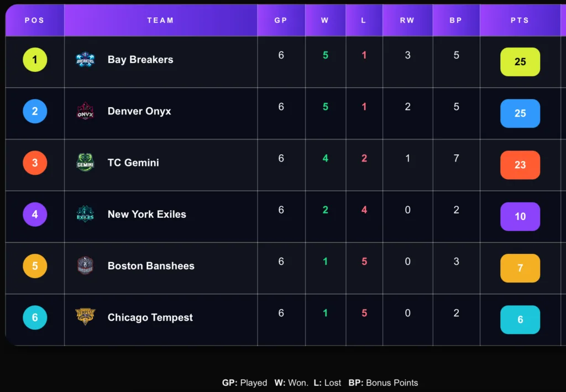Viewport: 566px width, 392px height.
Task: Click the Boston Banshees team logo
Action: click(85, 266)
